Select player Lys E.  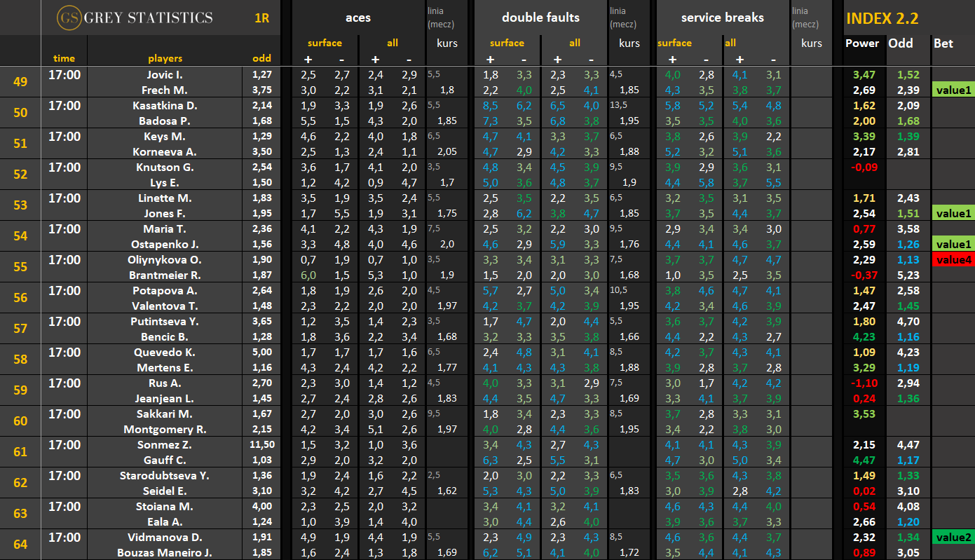(x=165, y=182)
